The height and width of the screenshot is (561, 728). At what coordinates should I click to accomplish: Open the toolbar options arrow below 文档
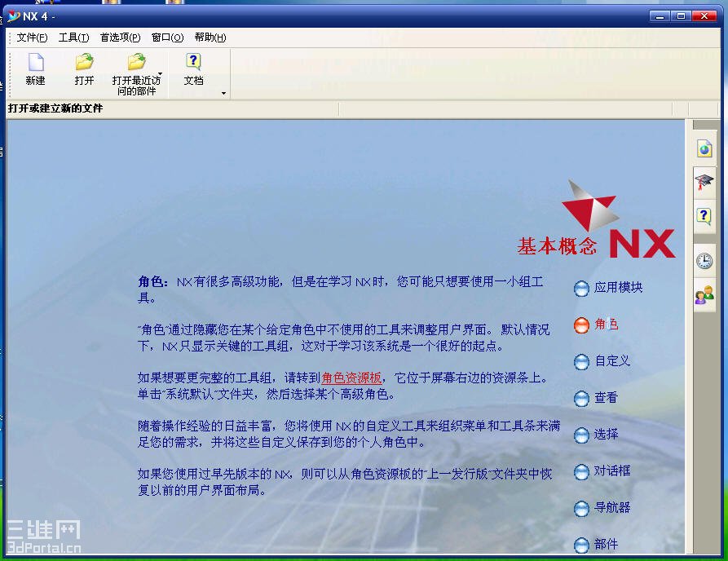[224, 93]
